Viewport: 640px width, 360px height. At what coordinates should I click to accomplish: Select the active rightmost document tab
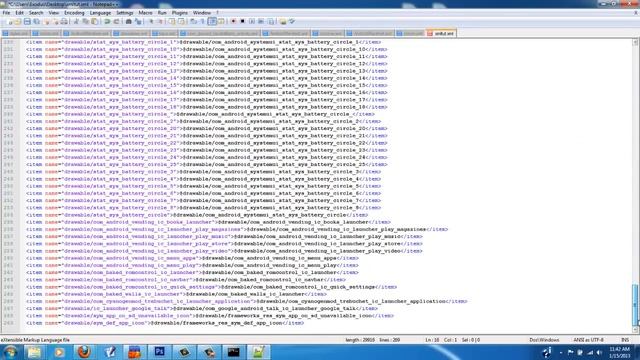coord(441,33)
